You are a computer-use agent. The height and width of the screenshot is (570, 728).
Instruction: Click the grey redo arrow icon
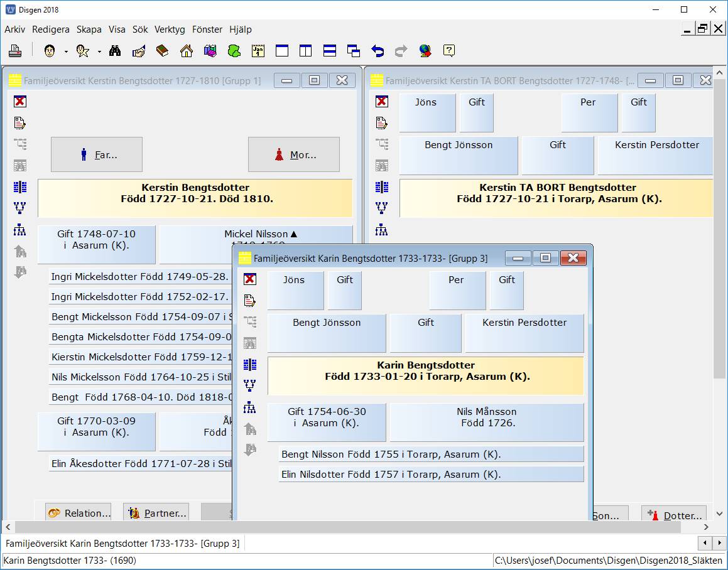click(401, 51)
